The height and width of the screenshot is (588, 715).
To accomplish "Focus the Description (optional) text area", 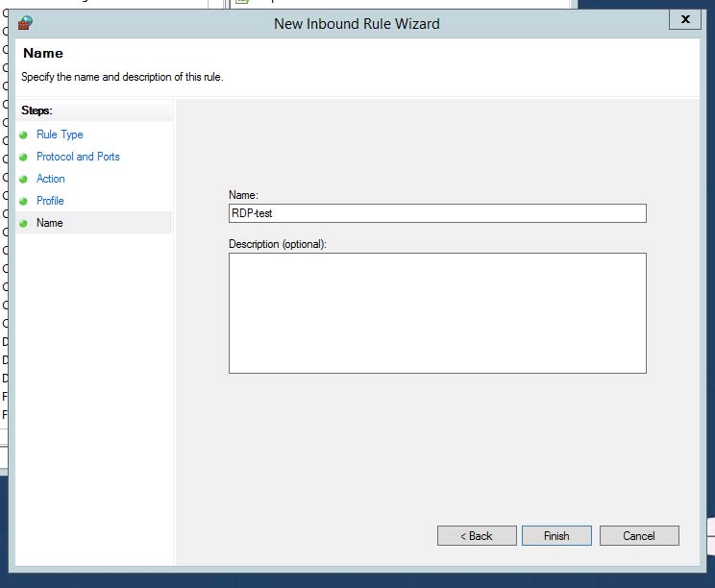I will pos(437,312).
